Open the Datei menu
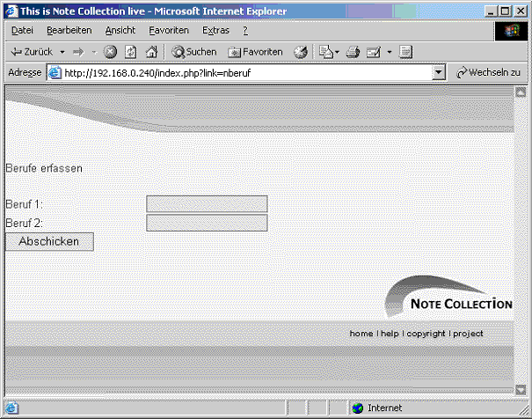This screenshot has width=532, height=419. [22, 30]
